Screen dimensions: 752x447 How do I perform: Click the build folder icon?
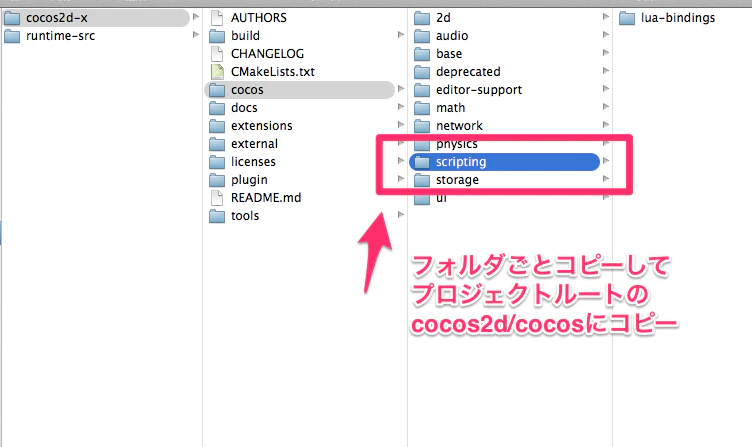[217, 36]
